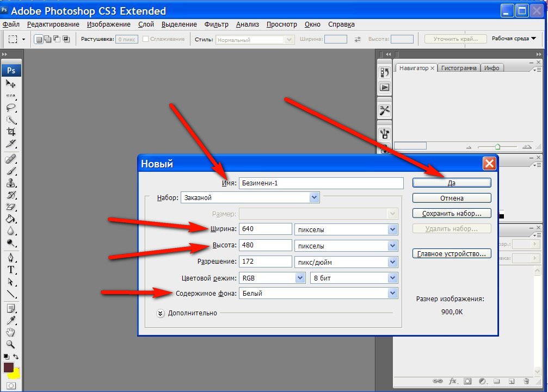Choose add to selection mode

coord(48,39)
